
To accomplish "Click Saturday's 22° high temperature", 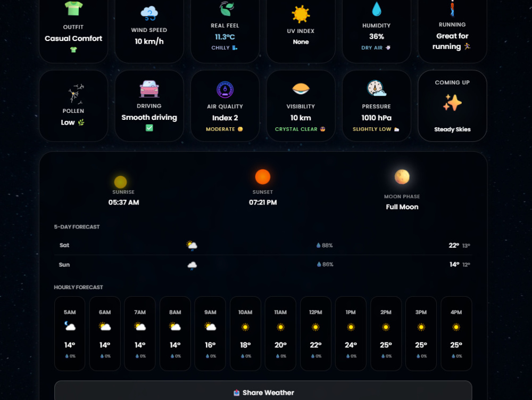I will pos(454,245).
